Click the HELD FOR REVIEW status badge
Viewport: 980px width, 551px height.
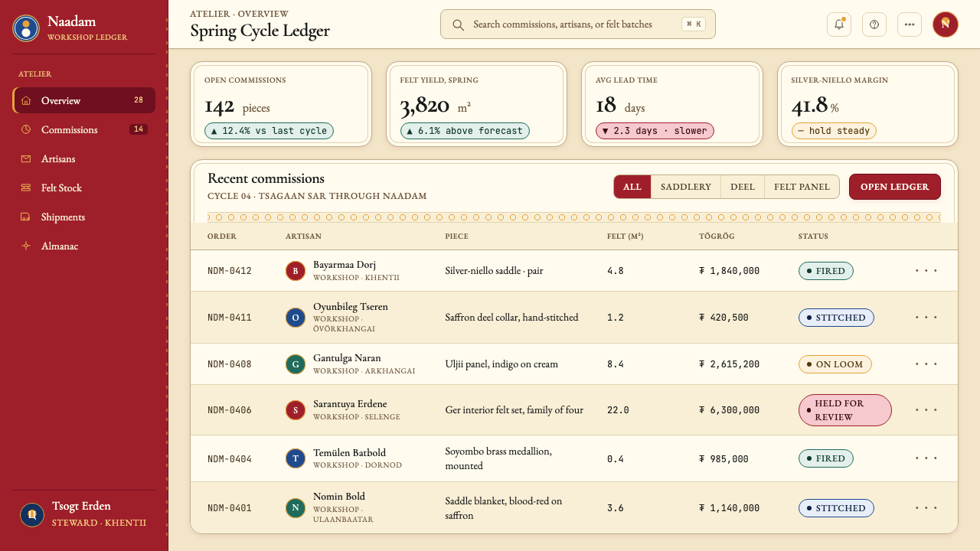coord(845,410)
